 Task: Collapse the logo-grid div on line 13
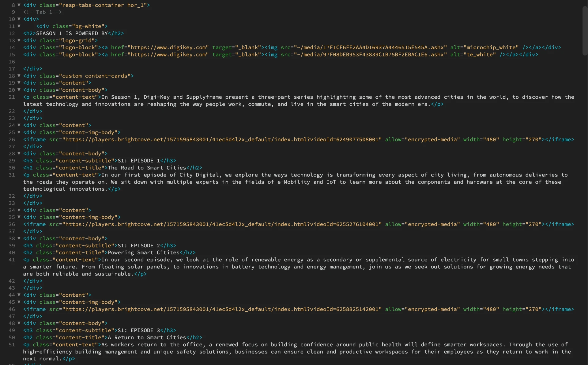(19, 40)
